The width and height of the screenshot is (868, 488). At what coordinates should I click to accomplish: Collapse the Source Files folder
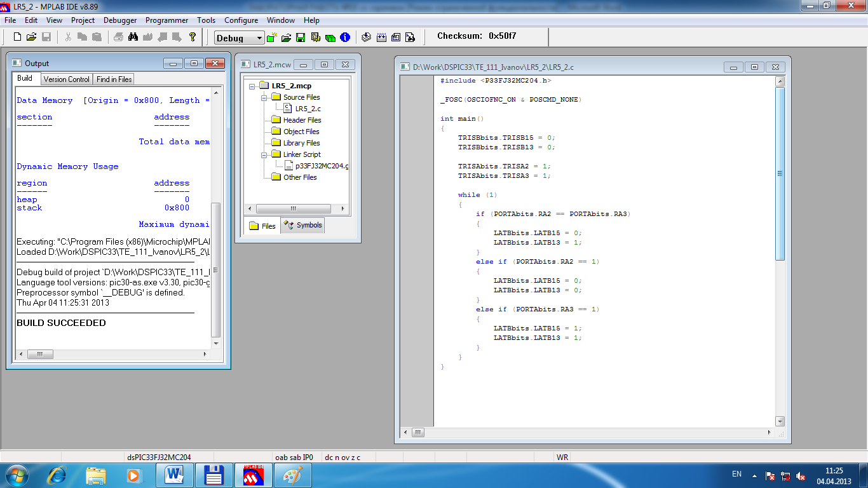pos(264,97)
